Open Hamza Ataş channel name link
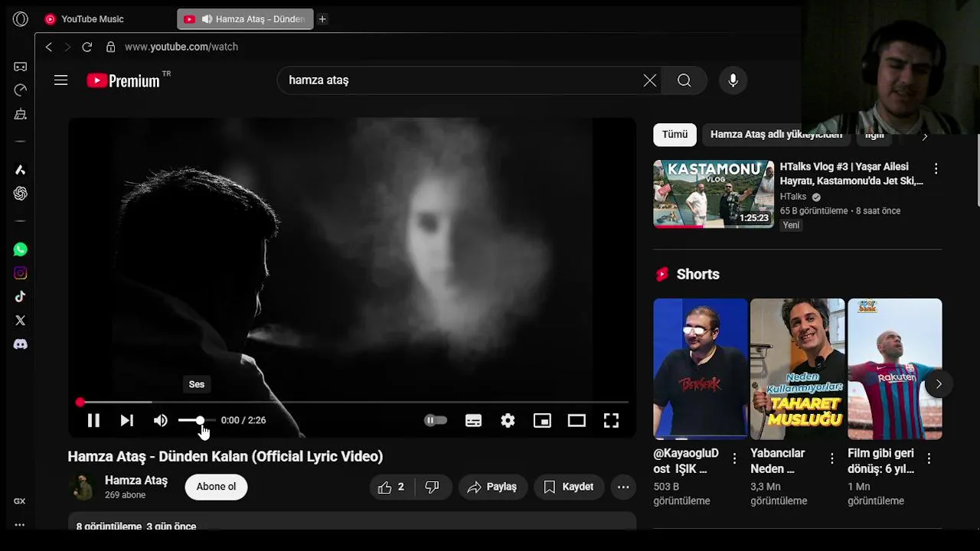Screen dimensions: 980x551 pyautogui.click(x=136, y=481)
